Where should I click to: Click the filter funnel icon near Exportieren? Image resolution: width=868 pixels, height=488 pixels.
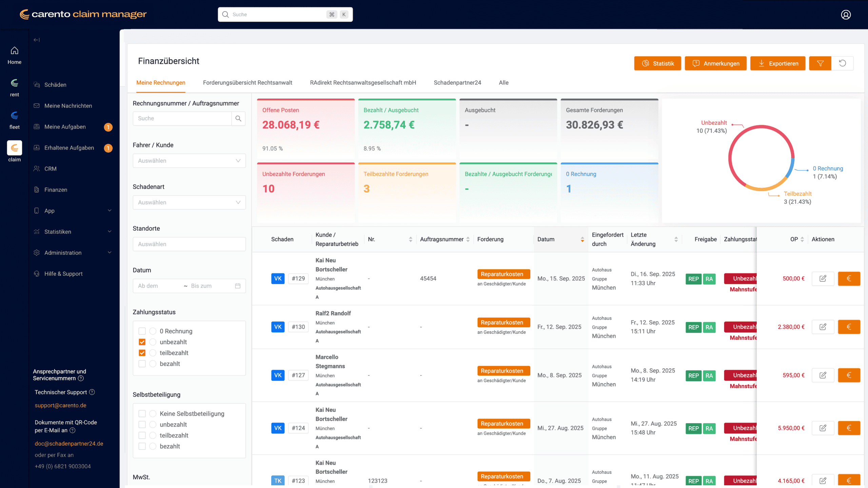[x=820, y=63]
